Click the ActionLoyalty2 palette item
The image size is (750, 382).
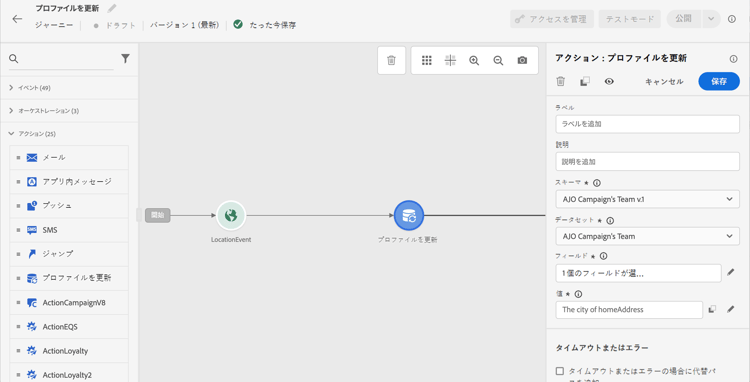point(69,374)
